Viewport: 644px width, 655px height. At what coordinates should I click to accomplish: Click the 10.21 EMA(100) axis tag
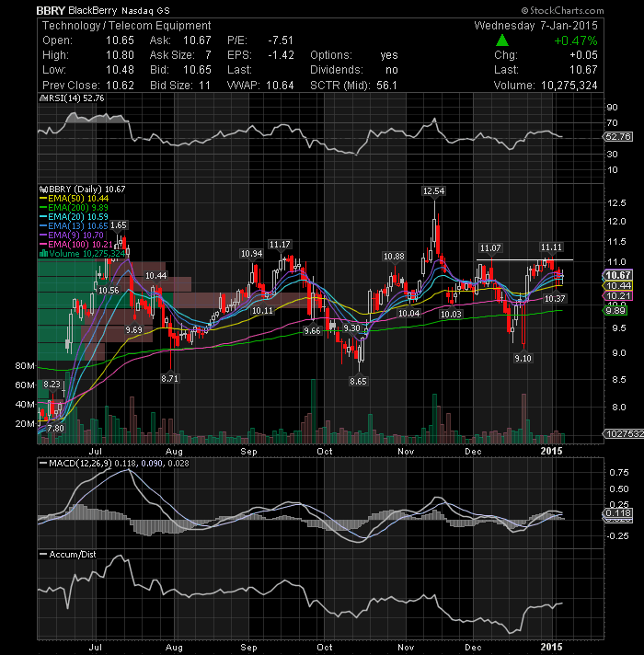(618, 295)
